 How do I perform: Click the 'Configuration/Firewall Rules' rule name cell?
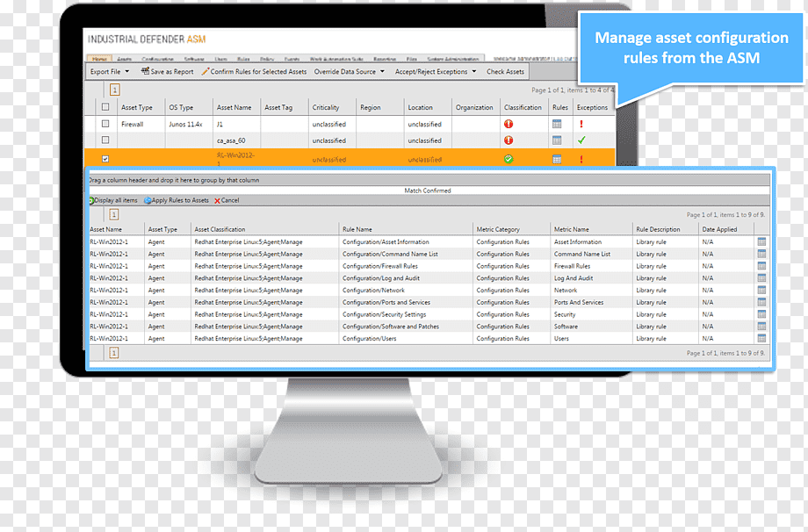pyautogui.click(x=379, y=266)
